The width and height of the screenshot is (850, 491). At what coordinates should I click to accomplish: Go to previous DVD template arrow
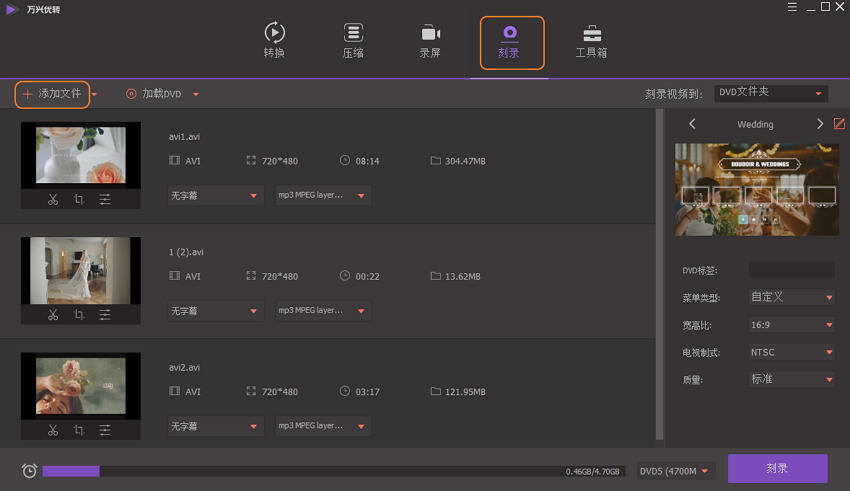(692, 124)
